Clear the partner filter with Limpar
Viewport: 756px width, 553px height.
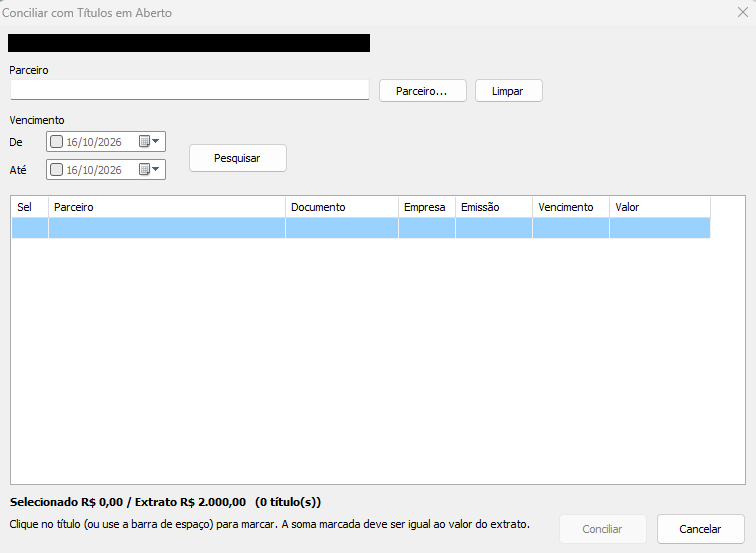pos(509,91)
